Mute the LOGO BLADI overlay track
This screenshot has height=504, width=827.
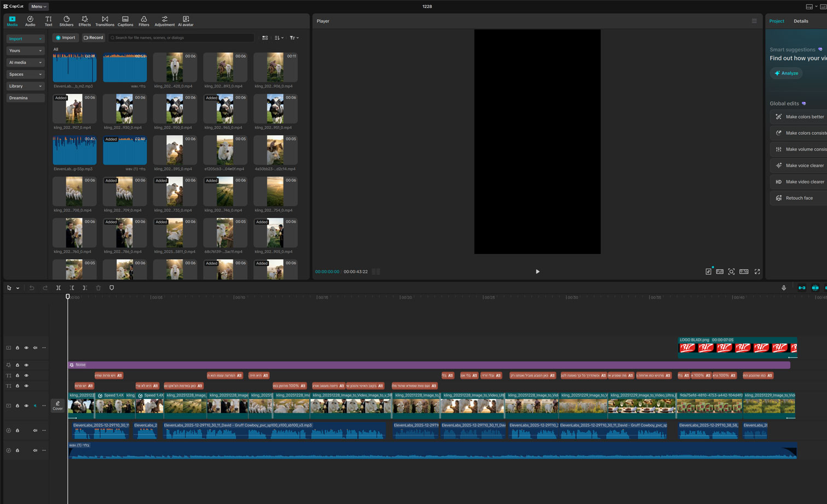click(35, 348)
